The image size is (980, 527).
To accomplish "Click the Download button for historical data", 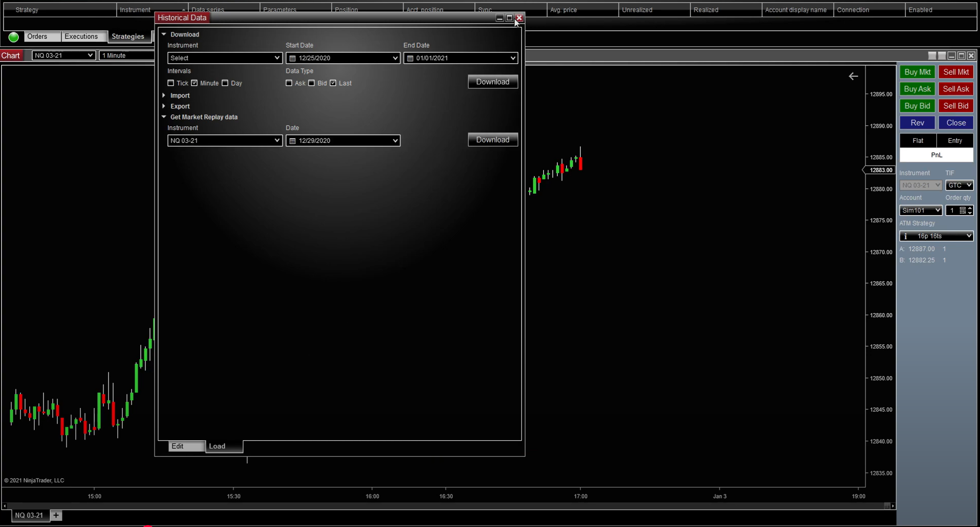I will pyautogui.click(x=492, y=81).
